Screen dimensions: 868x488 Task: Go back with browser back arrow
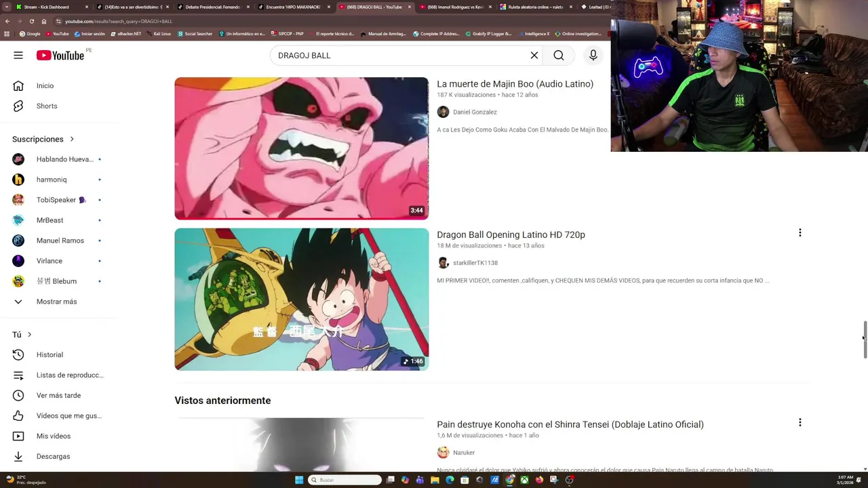click(7, 21)
